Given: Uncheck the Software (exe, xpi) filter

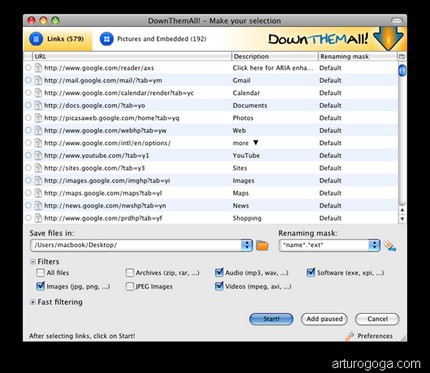Looking at the screenshot, I should [x=311, y=273].
